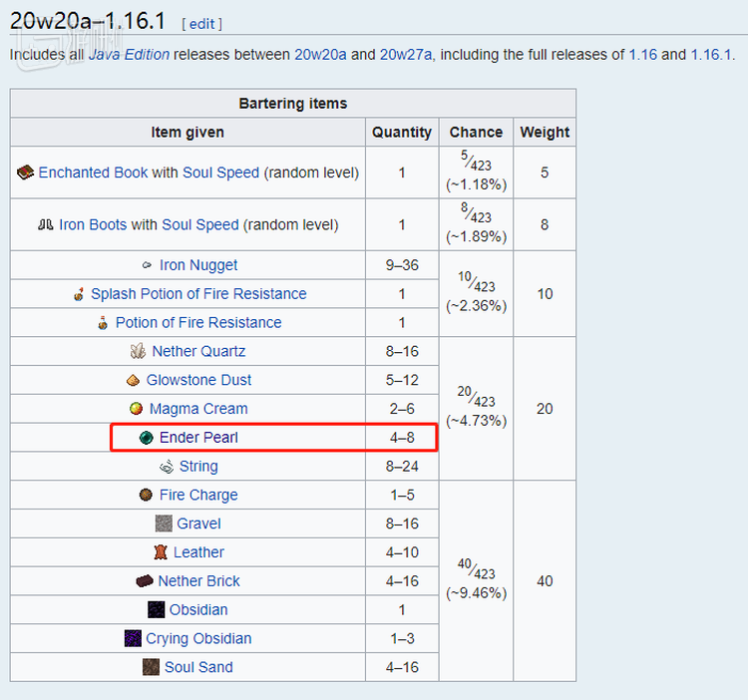Click the Enchanted Book item icon
Image resolution: width=748 pixels, height=700 pixels.
(26, 173)
